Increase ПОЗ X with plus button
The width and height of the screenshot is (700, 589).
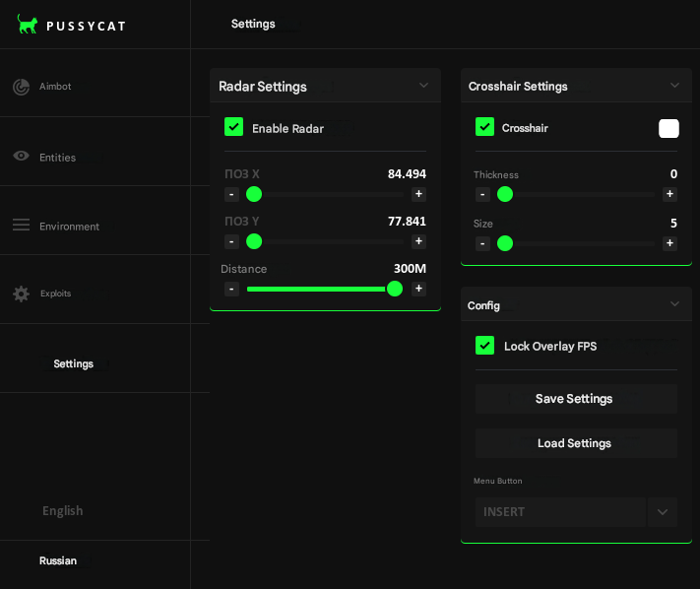(418, 194)
